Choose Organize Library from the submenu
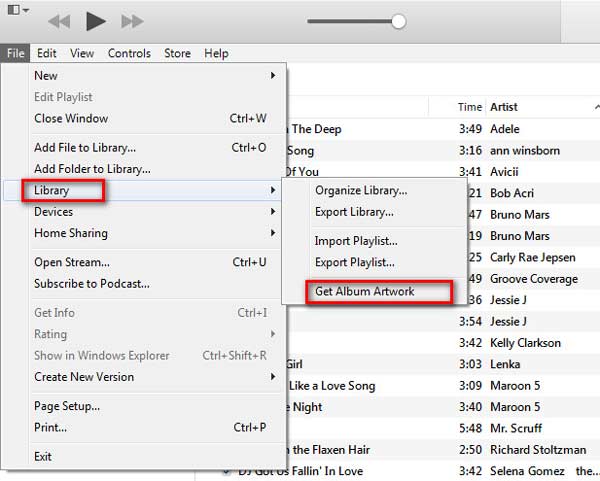Image resolution: width=600 pixels, height=481 pixels. coord(361,191)
